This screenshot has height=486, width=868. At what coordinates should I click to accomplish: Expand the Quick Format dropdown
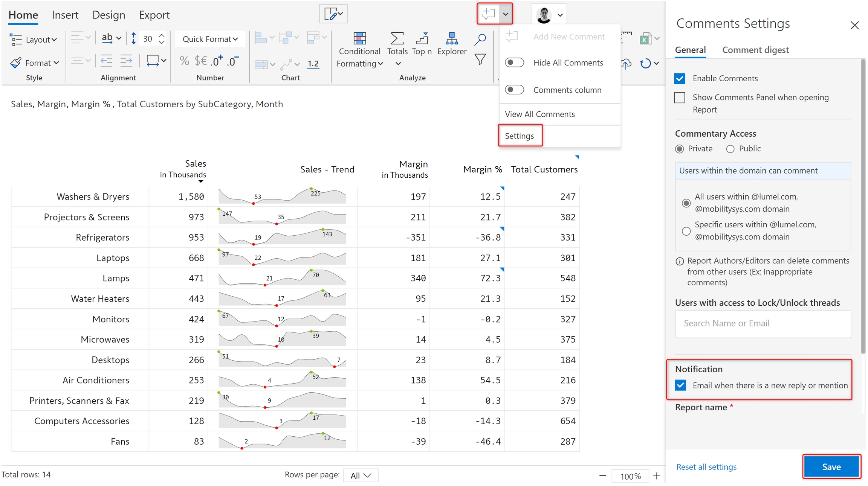point(210,39)
